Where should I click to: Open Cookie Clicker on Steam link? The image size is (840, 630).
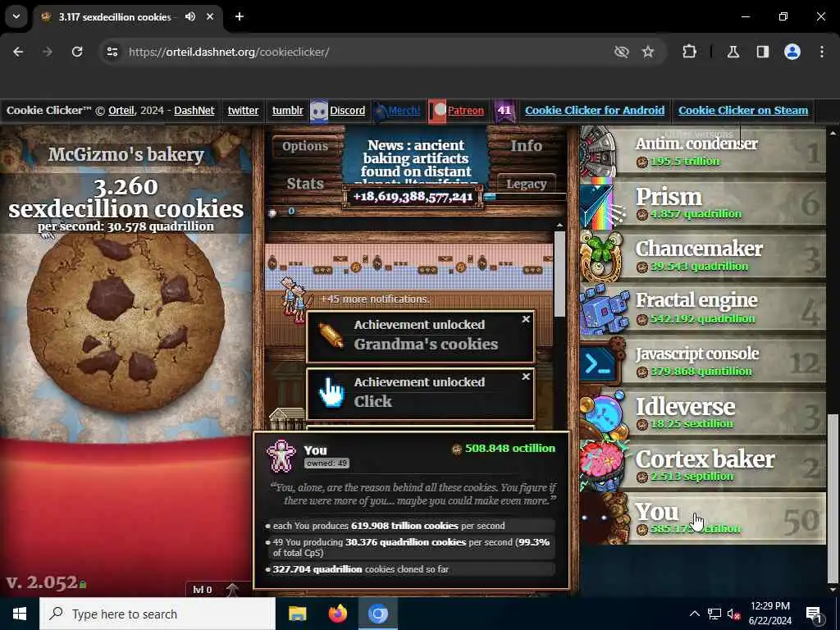click(743, 111)
